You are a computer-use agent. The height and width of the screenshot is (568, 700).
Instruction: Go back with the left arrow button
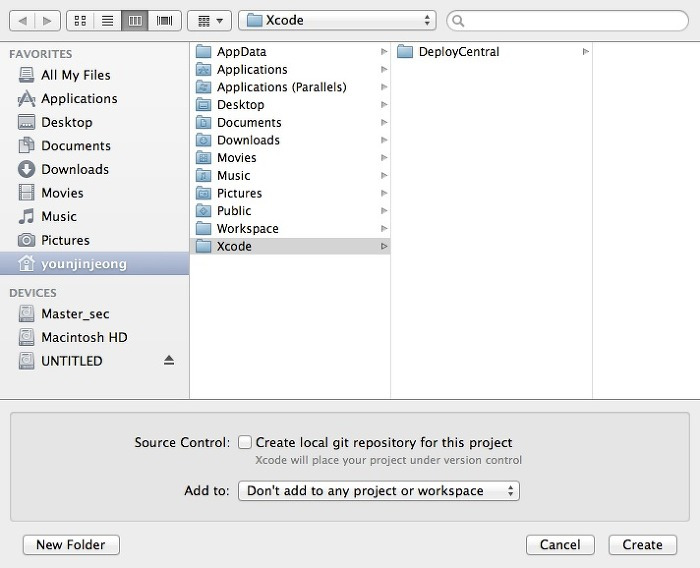[x=22, y=21]
